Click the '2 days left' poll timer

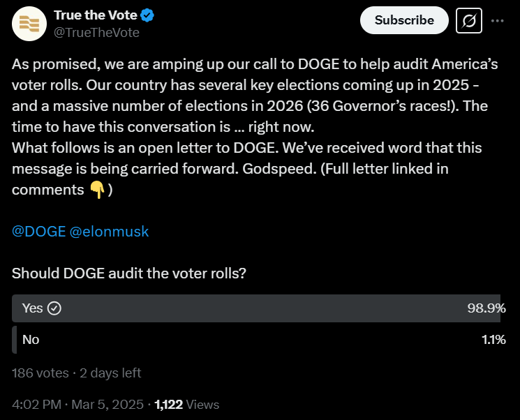pyautogui.click(x=111, y=373)
